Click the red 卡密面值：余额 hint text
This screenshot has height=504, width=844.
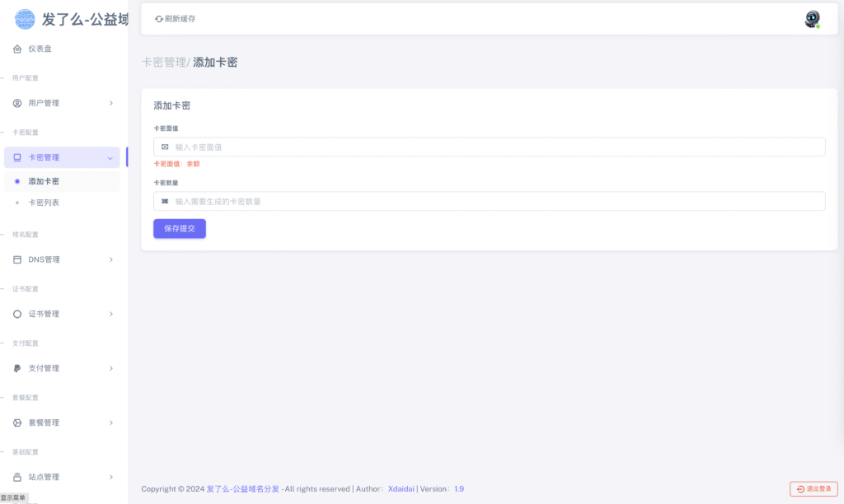point(176,164)
